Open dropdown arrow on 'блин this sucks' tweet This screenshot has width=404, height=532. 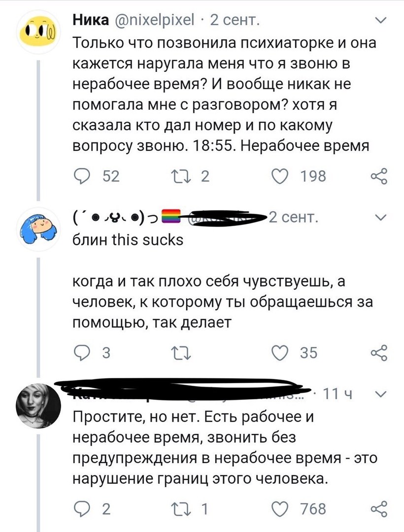point(380,217)
